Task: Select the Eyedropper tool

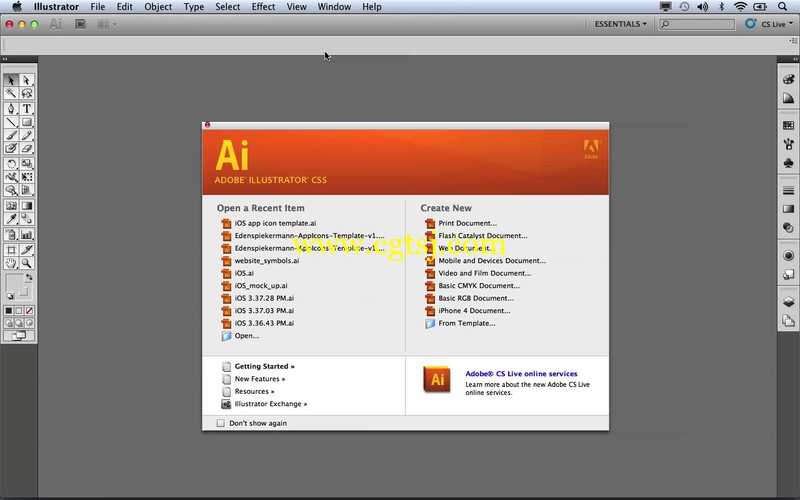Action: [11, 219]
